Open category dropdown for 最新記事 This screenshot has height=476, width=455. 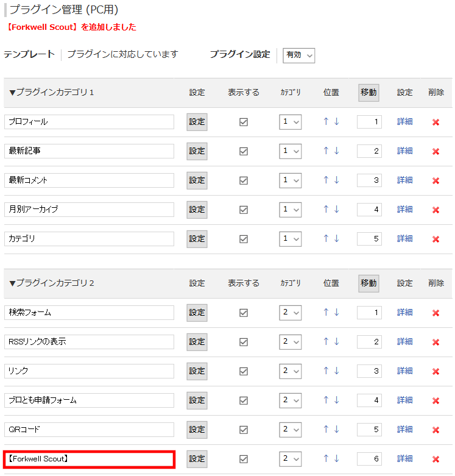click(291, 151)
